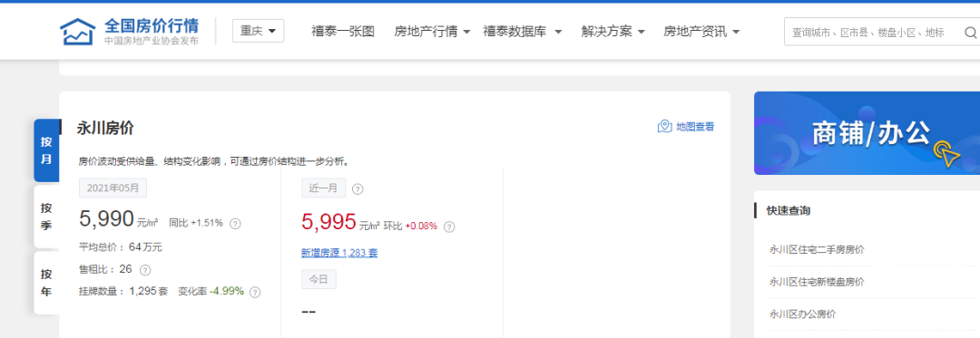Open 禧泰一张图 in navigation
This screenshot has width=980, height=338.
coord(343,32)
